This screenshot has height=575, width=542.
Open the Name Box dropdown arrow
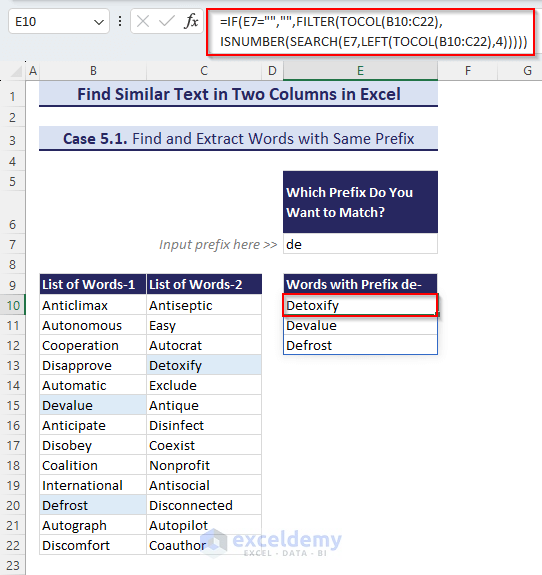pyautogui.click(x=99, y=22)
